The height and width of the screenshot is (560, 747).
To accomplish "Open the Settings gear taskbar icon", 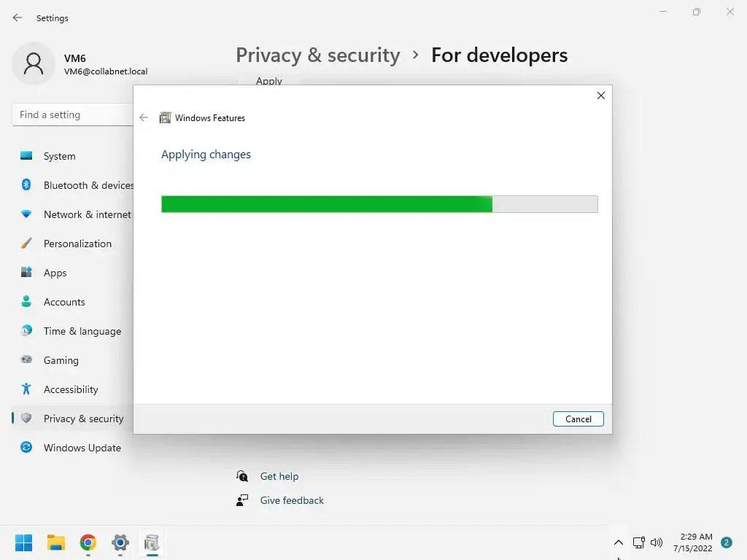I will pos(120,542).
